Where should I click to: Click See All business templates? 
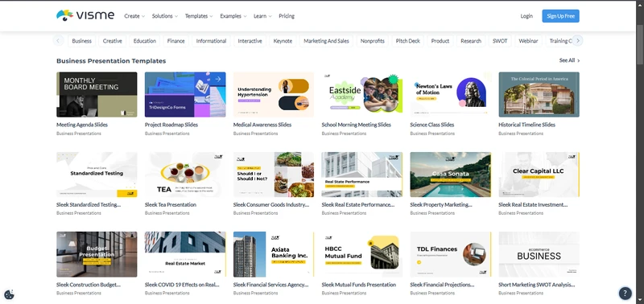click(569, 60)
